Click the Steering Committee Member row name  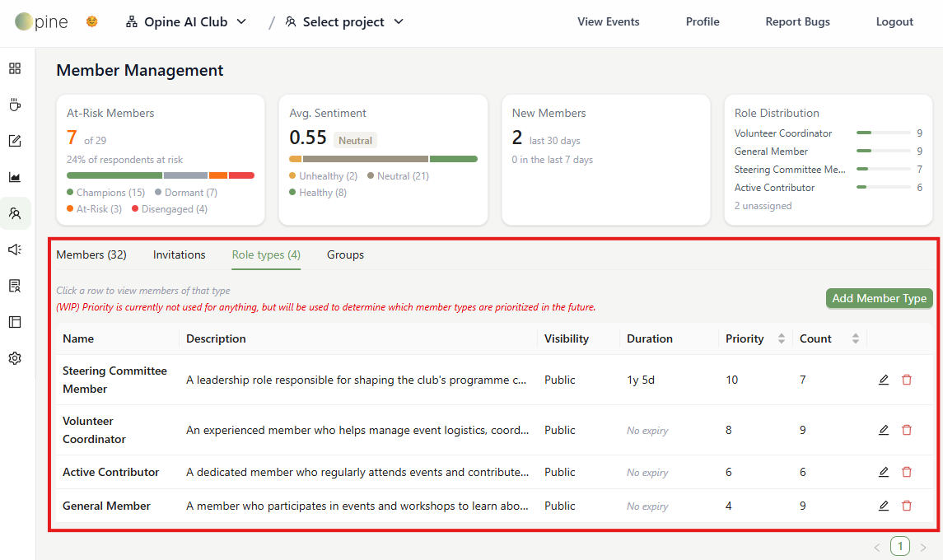pyautogui.click(x=114, y=380)
